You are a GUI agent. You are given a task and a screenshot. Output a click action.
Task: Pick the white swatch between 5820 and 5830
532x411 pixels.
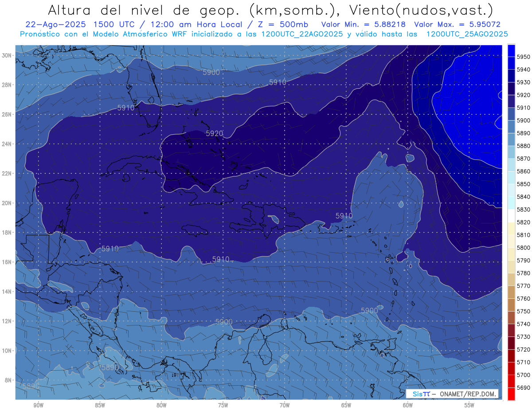pos(511,216)
